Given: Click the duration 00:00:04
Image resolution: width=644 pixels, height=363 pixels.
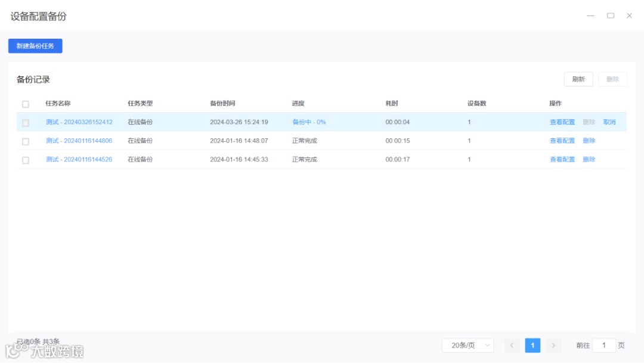Looking at the screenshot, I should tap(398, 122).
